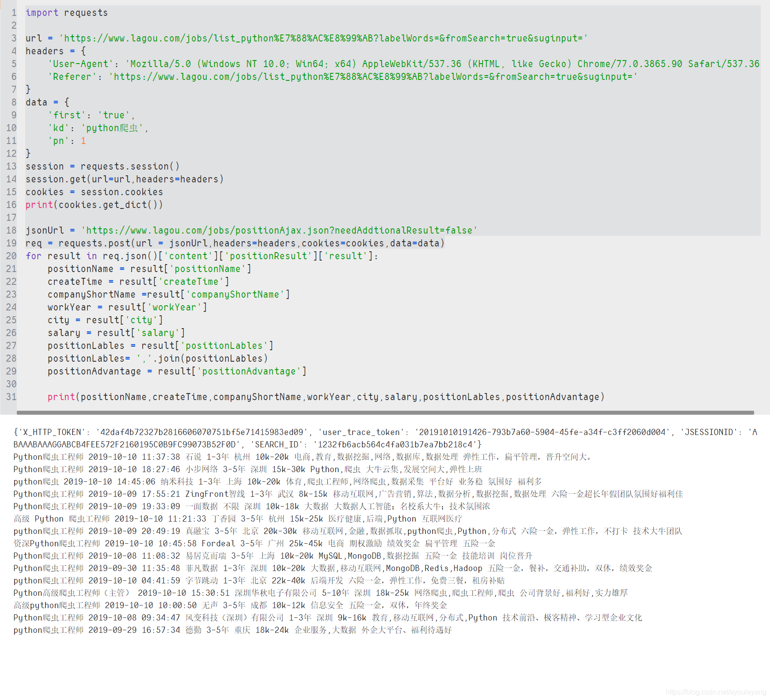Click the city assignment line
The width and height of the screenshot is (770, 700).
point(105,320)
